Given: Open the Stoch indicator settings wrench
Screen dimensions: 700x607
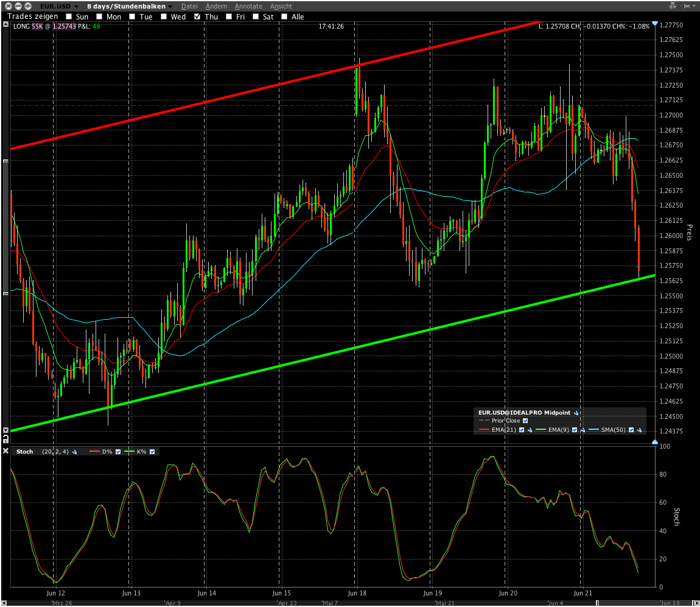Looking at the screenshot, I should click(x=74, y=452).
